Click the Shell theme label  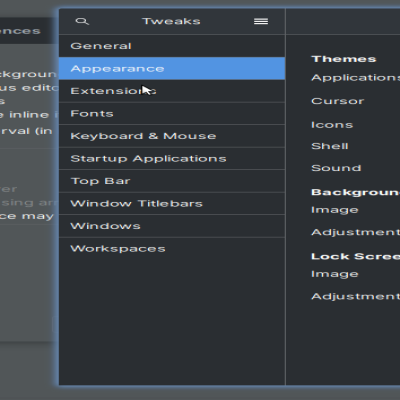click(330, 146)
